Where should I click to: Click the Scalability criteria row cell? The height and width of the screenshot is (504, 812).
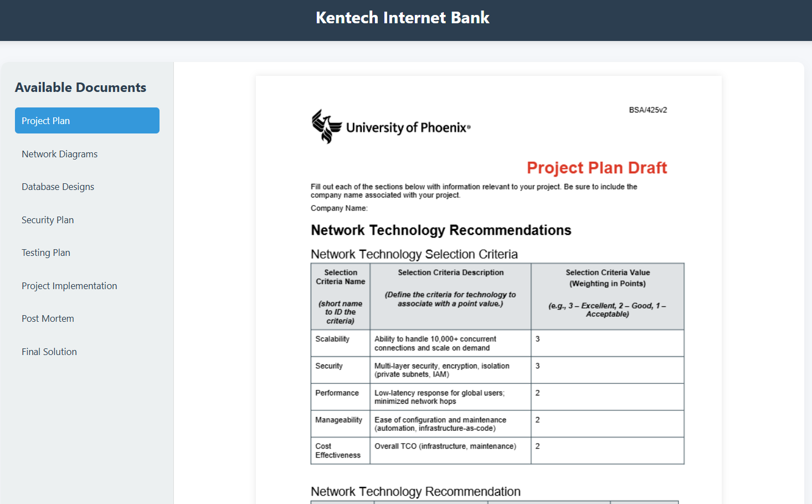[341, 343]
